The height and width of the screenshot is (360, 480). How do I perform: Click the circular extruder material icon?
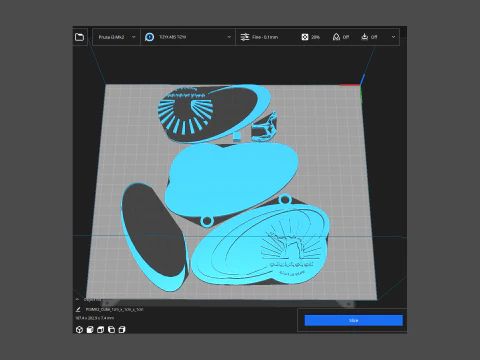[150, 37]
